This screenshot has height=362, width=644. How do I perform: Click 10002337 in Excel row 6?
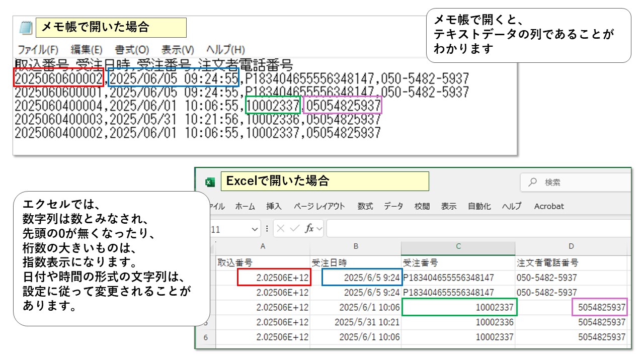click(458, 337)
